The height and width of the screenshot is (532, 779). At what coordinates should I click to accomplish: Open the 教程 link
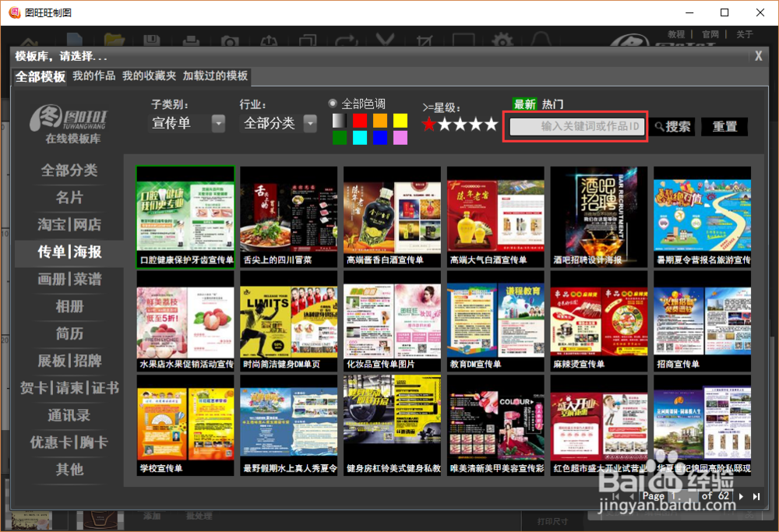[676, 34]
